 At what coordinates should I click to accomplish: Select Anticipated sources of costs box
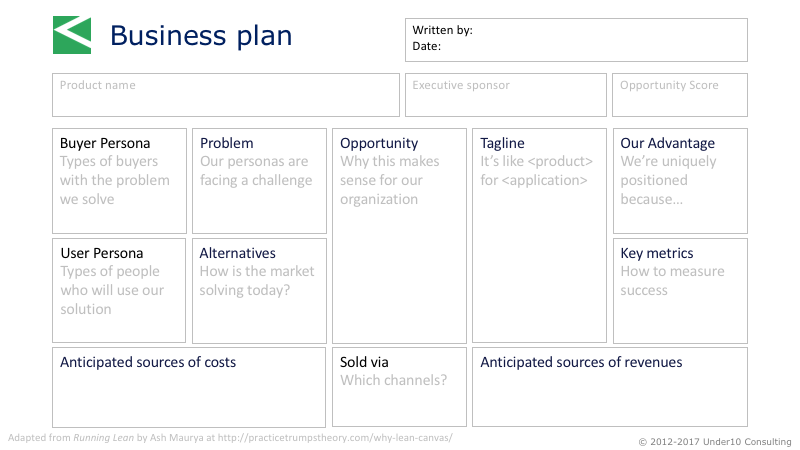[189, 387]
